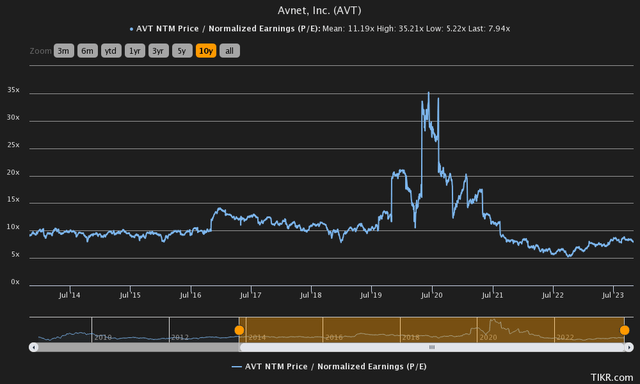Click the 10x y-axis label
The height and width of the screenshot is (384, 640).
(13, 227)
